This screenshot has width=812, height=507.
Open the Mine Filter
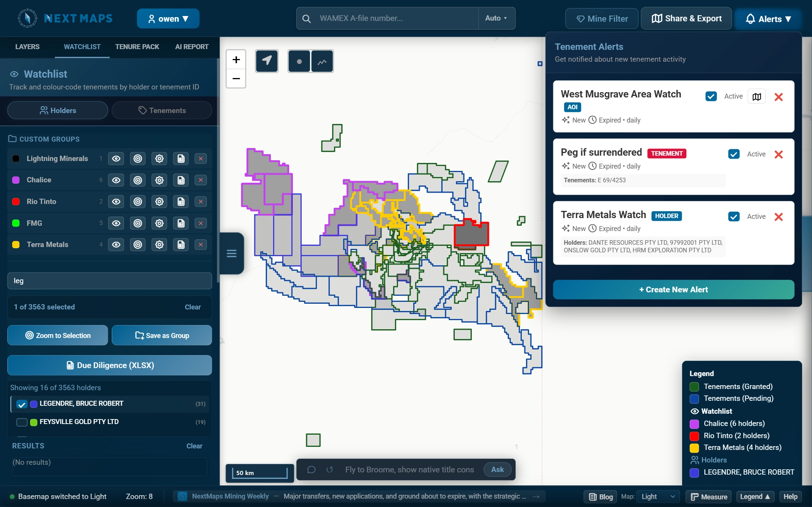(x=602, y=19)
